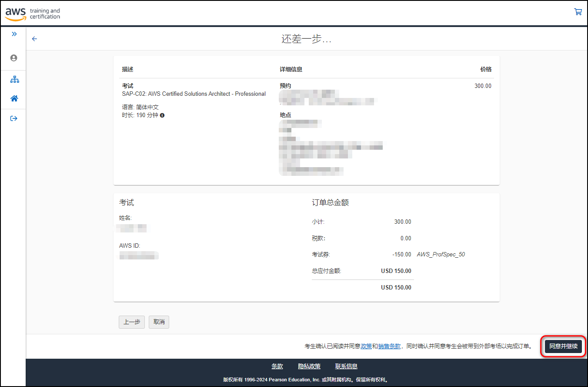Open the footer 条款 link
588x387 pixels.
pos(277,367)
